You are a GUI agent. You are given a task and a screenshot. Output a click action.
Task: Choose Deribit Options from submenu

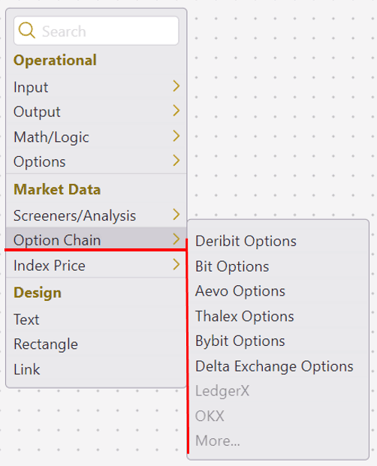[278, 241]
